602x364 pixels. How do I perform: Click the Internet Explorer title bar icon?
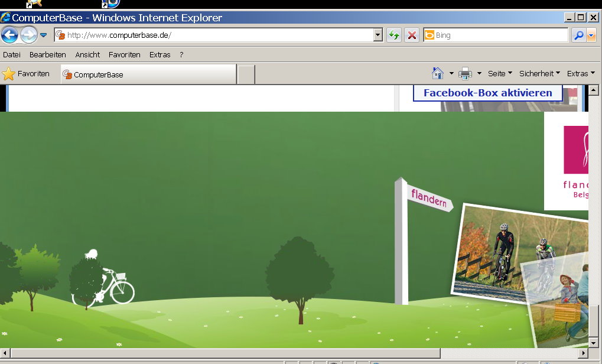point(5,18)
